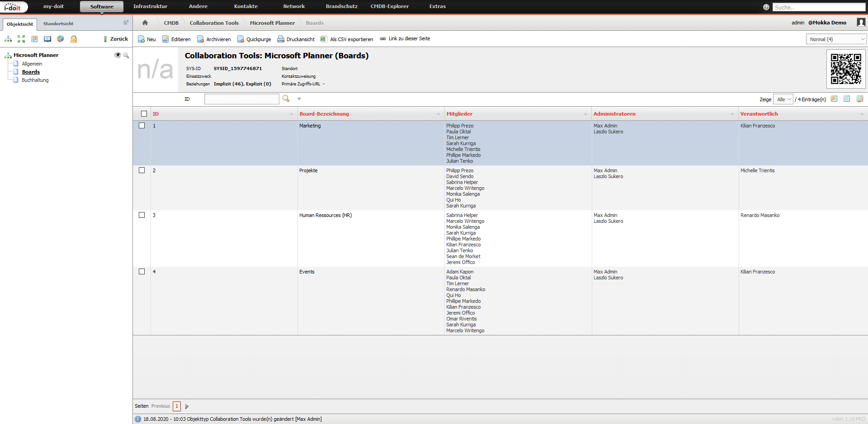
Task: Switch to the Standortsicht tab
Action: (x=58, y=24)
